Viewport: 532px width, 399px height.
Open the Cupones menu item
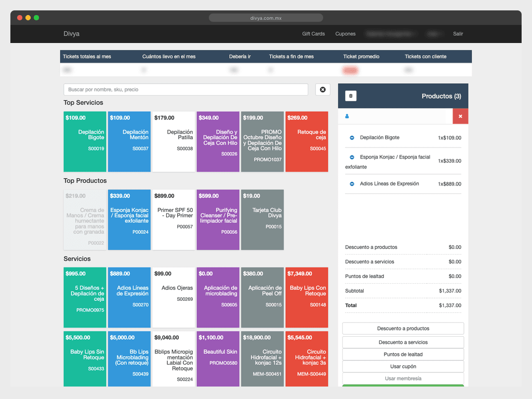click(345, 34)
